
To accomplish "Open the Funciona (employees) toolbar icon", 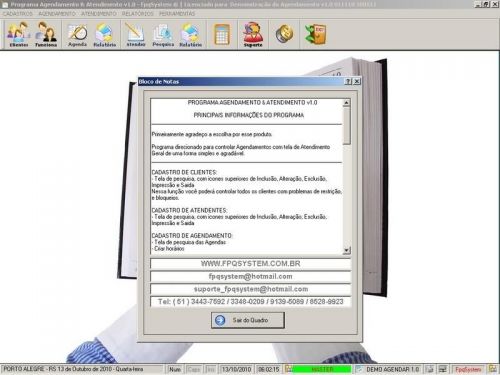I will pos(46,34).
